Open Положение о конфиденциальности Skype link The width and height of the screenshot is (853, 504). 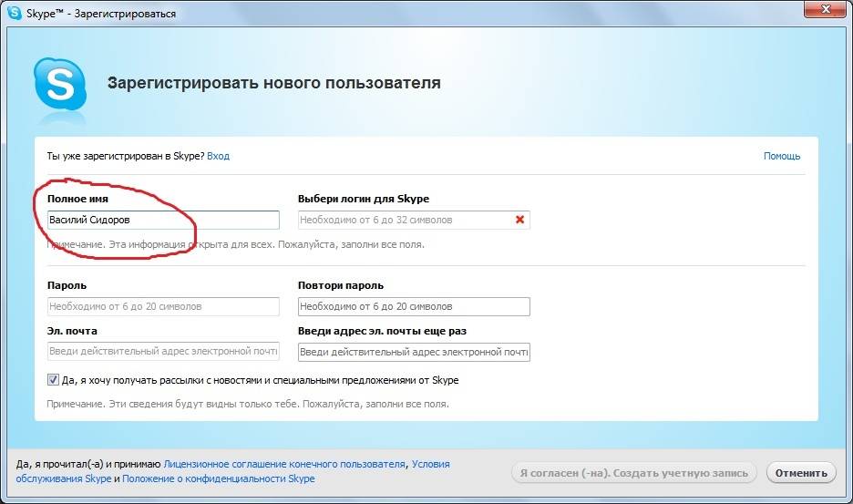(219, 479)
